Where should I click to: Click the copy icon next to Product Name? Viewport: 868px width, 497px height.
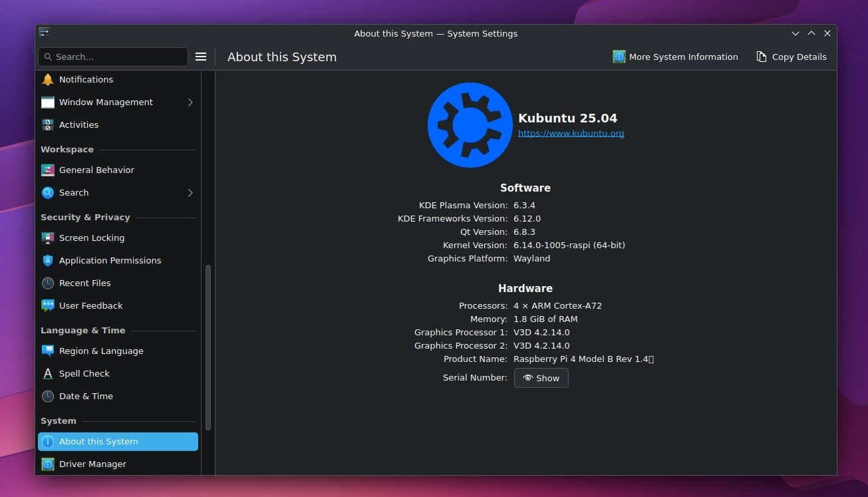652,359
